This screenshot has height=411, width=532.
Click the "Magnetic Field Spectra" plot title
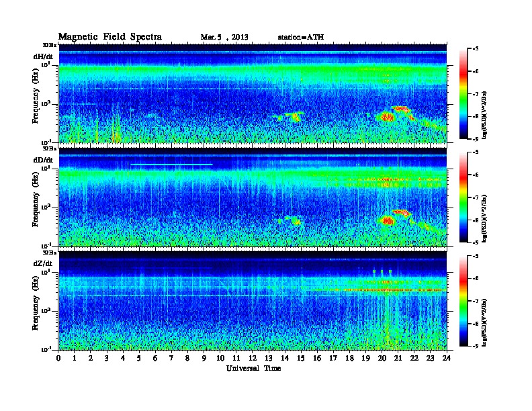point(110,37)
